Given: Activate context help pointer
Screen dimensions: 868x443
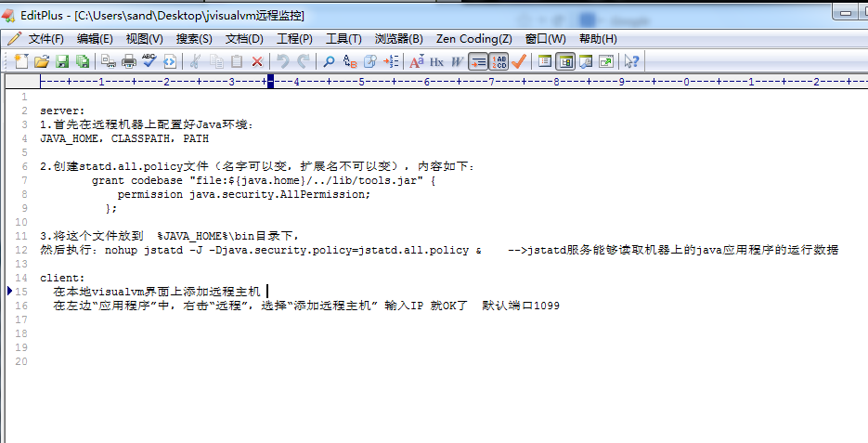Looking at the screenshot, I should 631,61.
